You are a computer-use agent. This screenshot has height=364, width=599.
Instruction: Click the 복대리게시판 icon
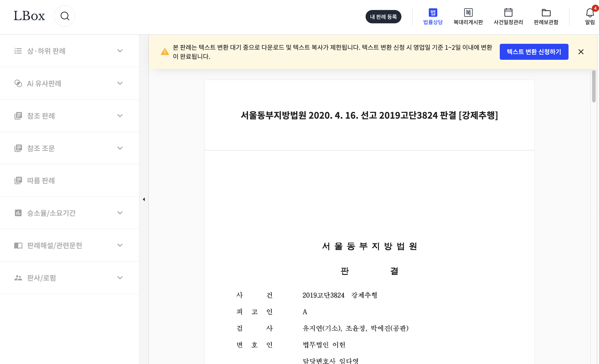point(468,12)
